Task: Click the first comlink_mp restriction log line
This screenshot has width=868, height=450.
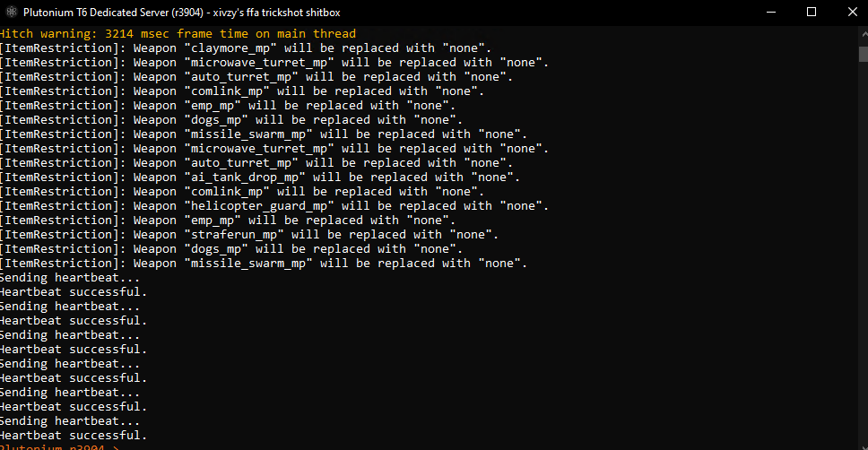Action: coord(242,91)
